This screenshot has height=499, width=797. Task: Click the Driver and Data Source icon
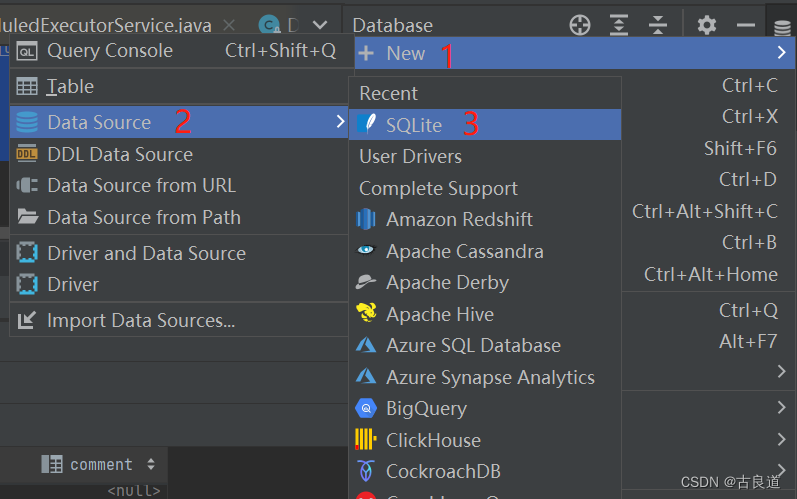[26, 253]
